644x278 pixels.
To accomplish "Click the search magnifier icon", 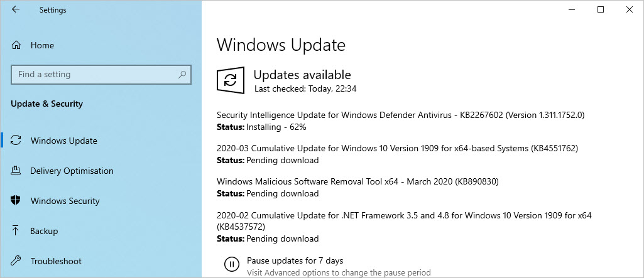I will (182, 75).
